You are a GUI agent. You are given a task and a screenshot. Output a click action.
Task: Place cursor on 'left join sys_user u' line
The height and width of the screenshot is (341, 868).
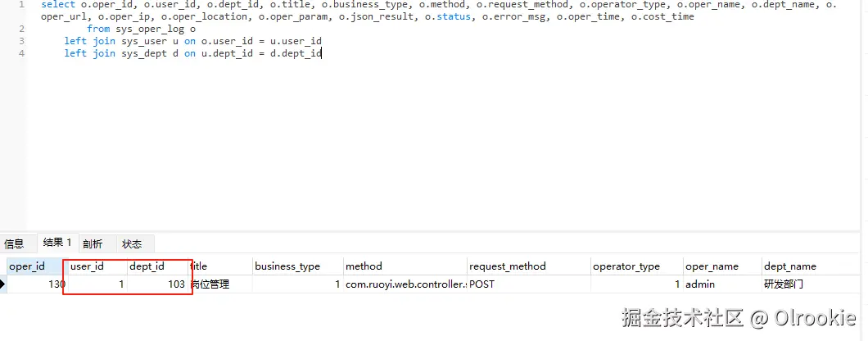click(192, 41)
